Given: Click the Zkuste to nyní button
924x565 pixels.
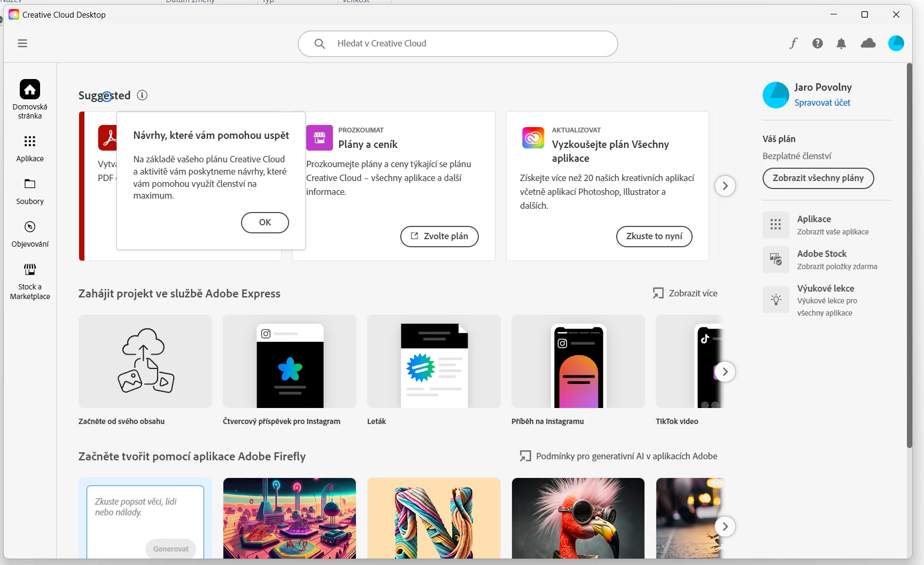Looking at the screenshot, I should coord(654,237).
